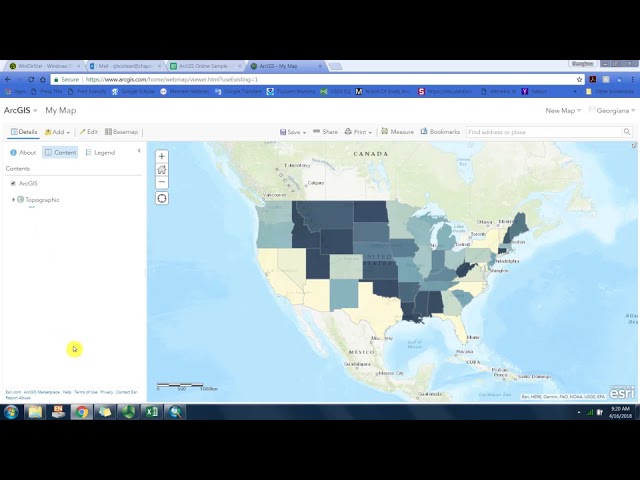Open the taskbar clock
The width and height of the screenshot is (640, 480).
pos(620,412)
